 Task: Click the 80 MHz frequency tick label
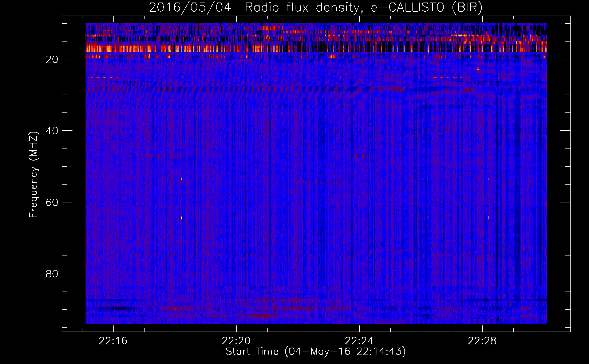[x=52, y=274]
